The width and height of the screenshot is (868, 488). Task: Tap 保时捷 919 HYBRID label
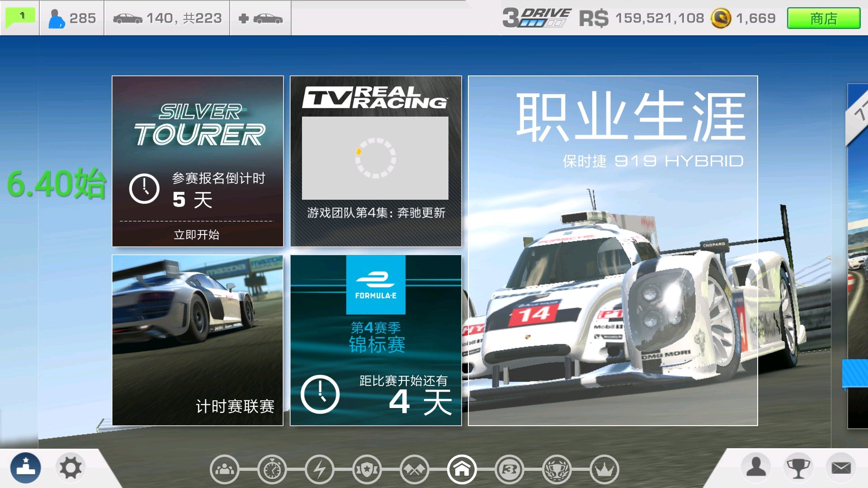point(653,161)
